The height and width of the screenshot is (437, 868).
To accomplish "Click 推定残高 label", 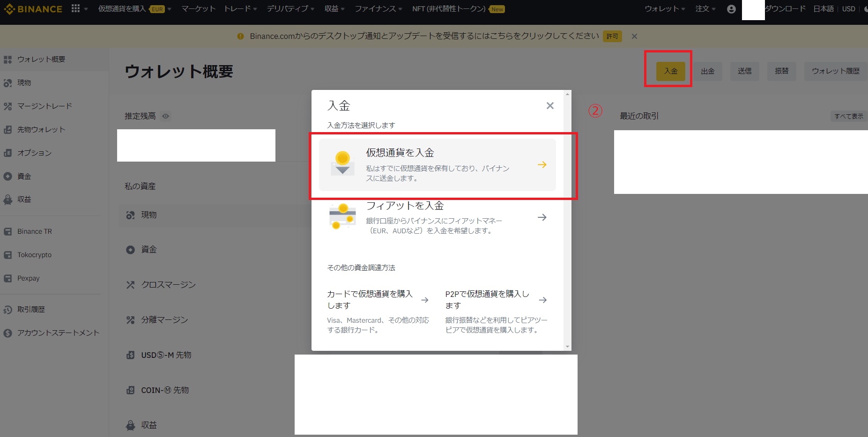I will tap(140, 116).
